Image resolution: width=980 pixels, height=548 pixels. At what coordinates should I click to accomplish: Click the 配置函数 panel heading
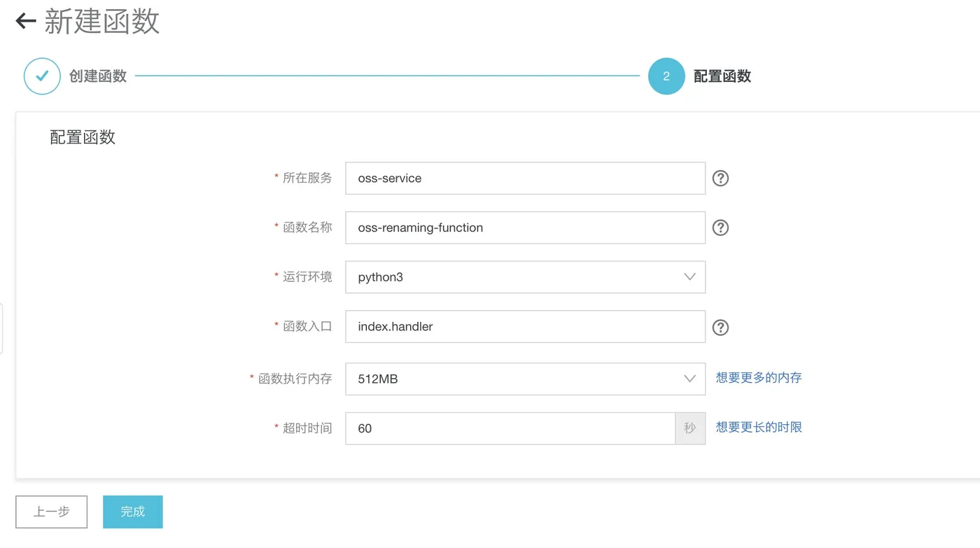pyautogui.click(x=83, y=137)
